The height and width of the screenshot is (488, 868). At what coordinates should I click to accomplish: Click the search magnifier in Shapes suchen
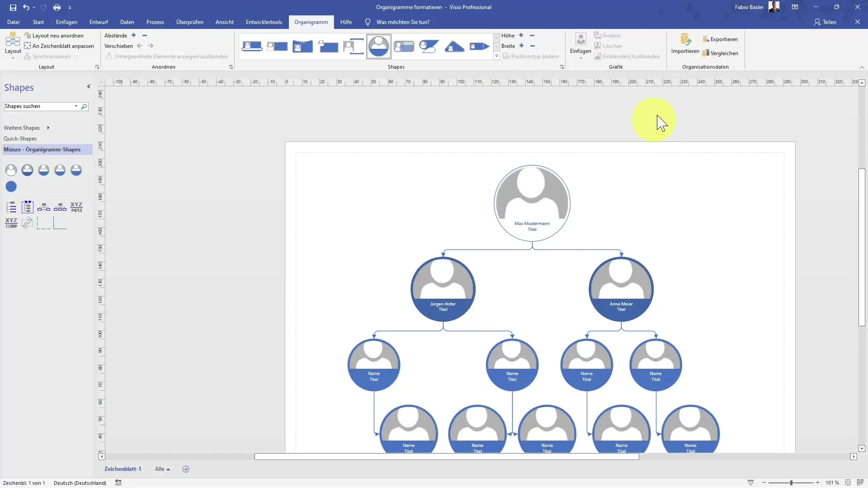tap(84, 106)
